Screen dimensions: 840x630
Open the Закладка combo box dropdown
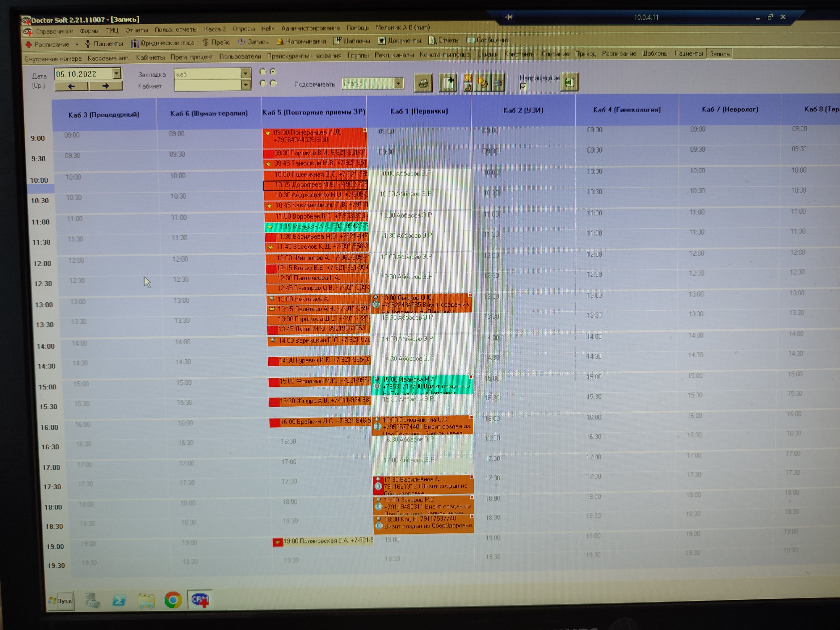point(246,73)
